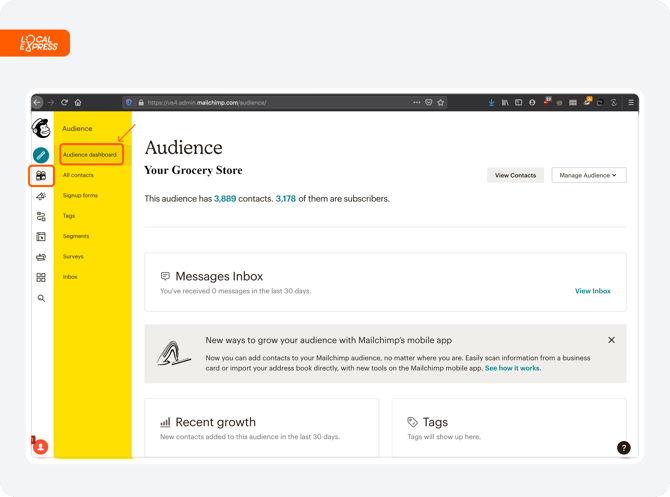Open the Campaigns megaphone icon
Viewport: 670px width, 497px height.
41,196
